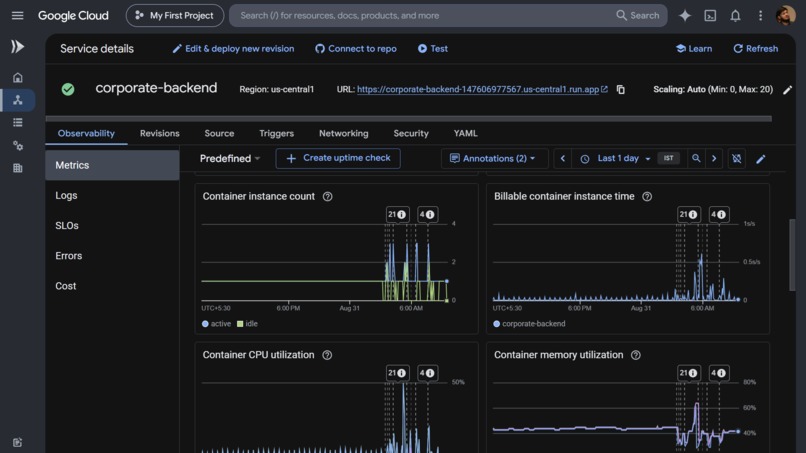Switch to the YAML tab
The width and height of the screenshot is (806, 453).
466,134
